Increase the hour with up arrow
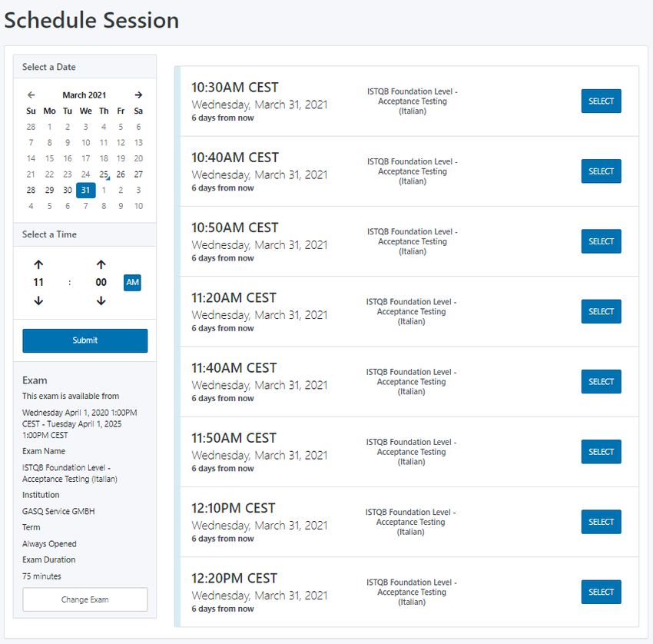653x644 pixels. pos(38,264)
